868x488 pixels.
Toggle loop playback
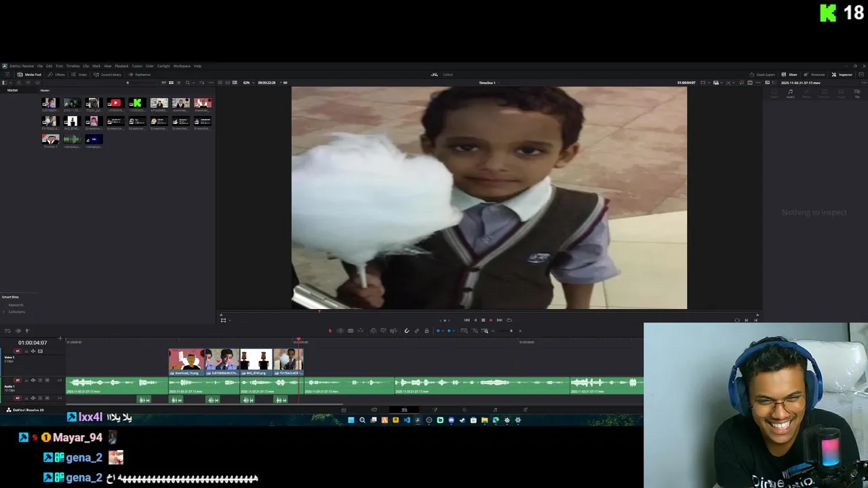pos(509,320)
